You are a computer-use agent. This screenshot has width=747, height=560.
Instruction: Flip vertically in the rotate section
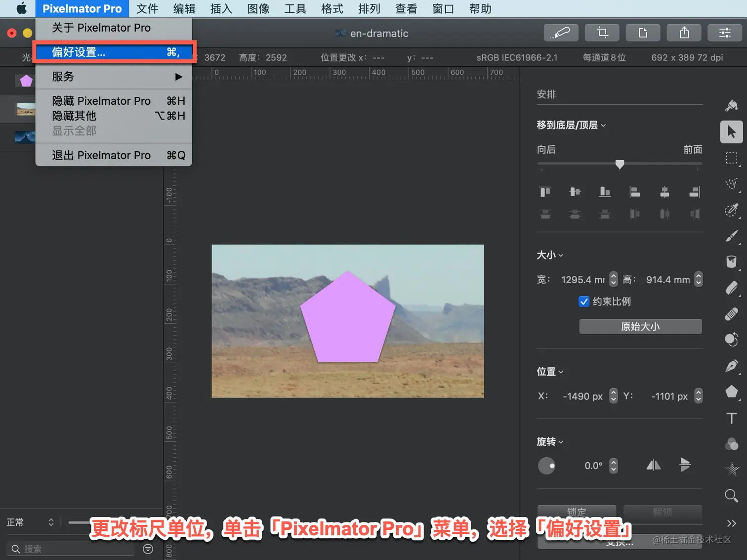click(x=685, y=465)
